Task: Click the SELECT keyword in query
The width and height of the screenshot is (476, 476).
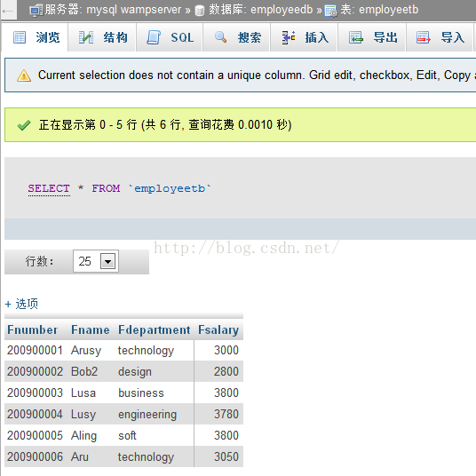Action: tap(49, 188)
